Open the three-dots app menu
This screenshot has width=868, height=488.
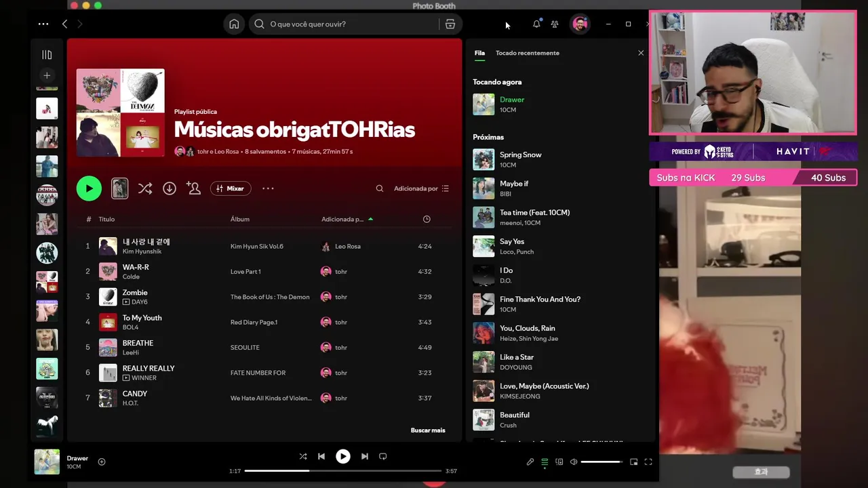coord(43,24)
